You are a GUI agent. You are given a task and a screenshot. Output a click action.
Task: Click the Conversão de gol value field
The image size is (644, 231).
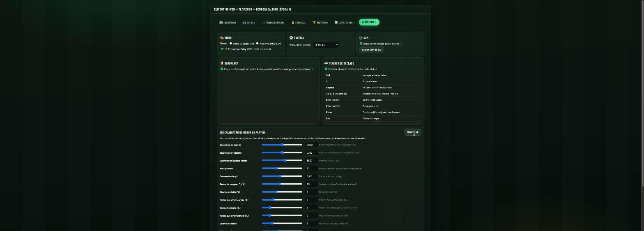pyautogui.click(x=311, y=176)
